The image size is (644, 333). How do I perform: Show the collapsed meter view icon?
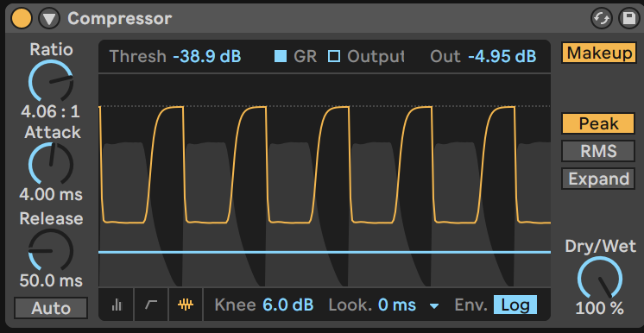(x=117, y=305)
